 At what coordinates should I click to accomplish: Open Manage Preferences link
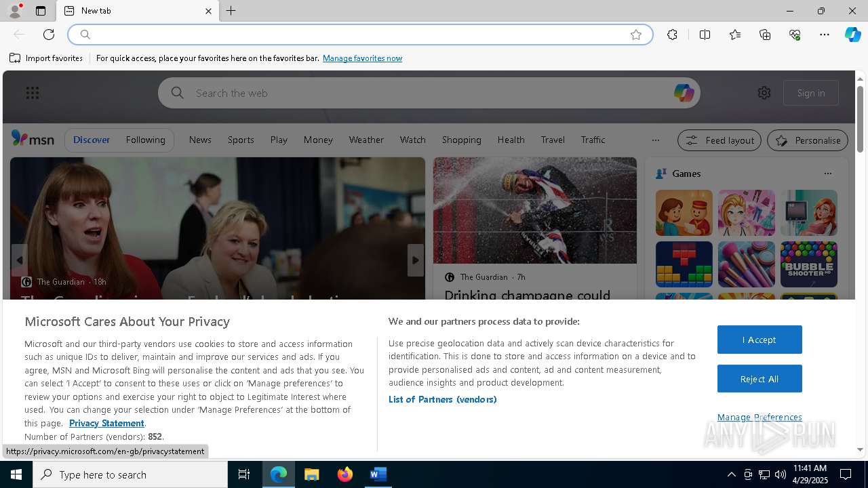(x=759, y=417)
